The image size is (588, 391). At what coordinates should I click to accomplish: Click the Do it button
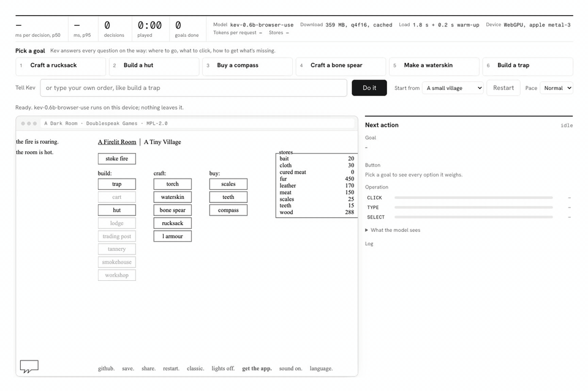point(369,88)
